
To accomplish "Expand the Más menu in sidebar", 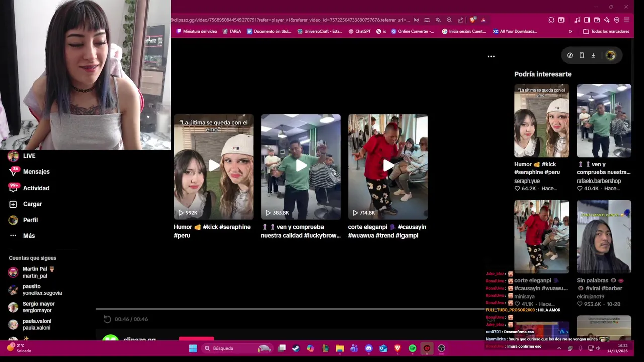I will (x=22, y=236).
